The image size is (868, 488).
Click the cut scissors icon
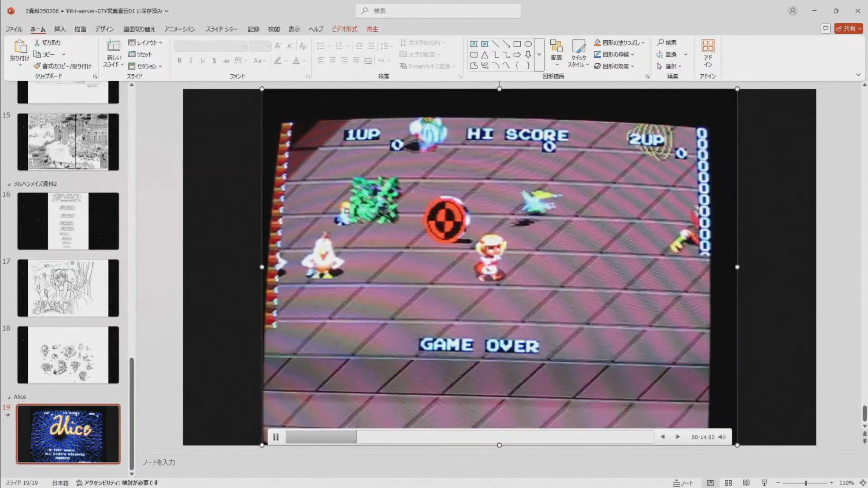[x=37, y=43]
